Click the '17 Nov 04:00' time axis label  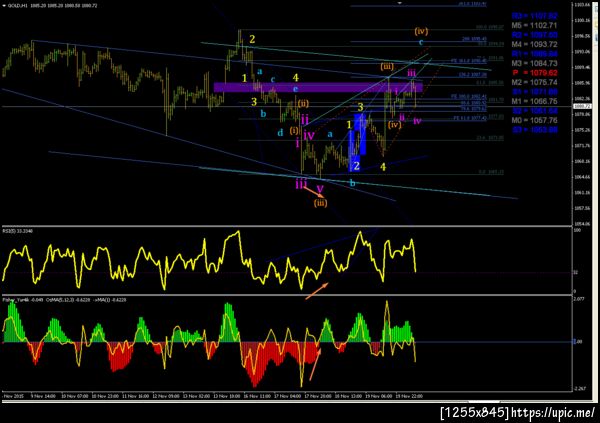click(287, 396)
